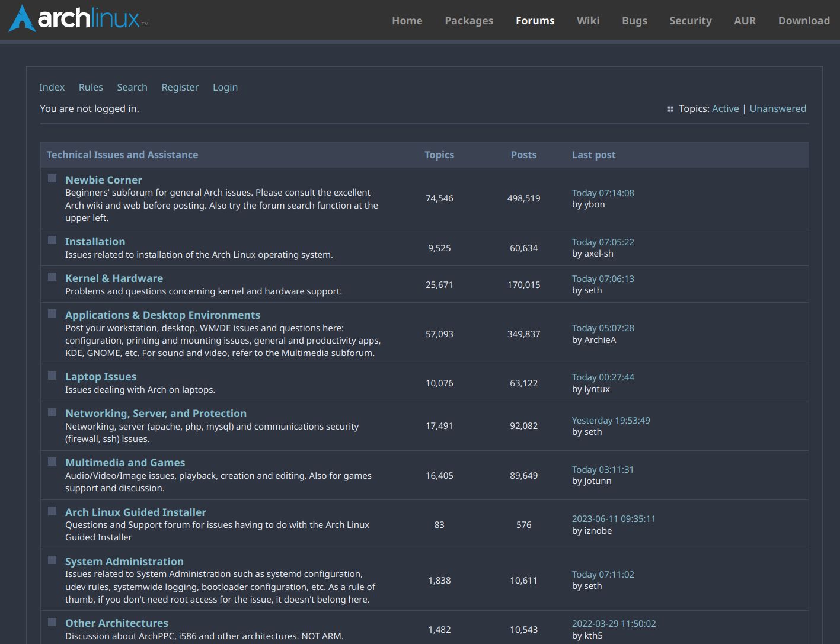
Task: Open Applications & Desktop Environments forum
Action: point(162,315)
